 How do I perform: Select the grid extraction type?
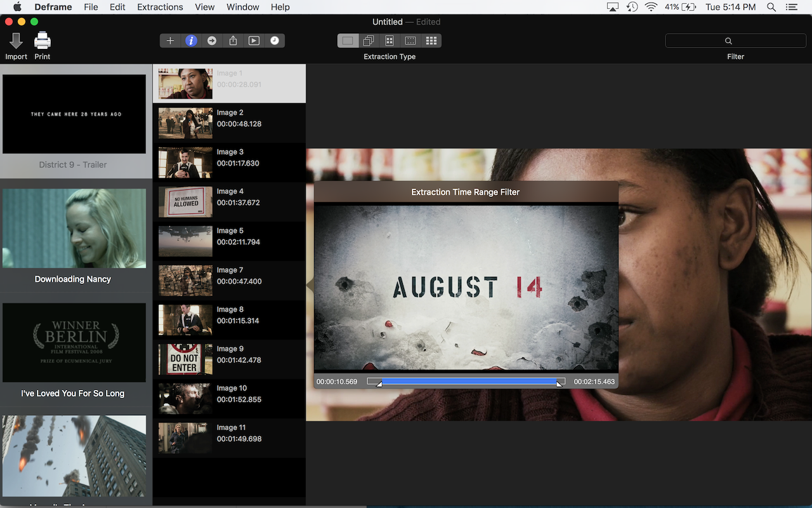tap(431, 41)
